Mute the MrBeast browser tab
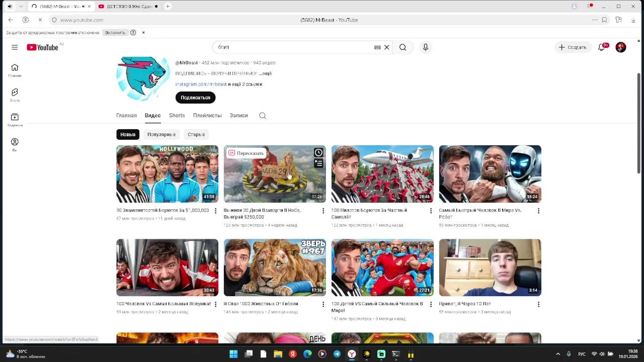This screenshot has width=644, height=362. point(84,7)
